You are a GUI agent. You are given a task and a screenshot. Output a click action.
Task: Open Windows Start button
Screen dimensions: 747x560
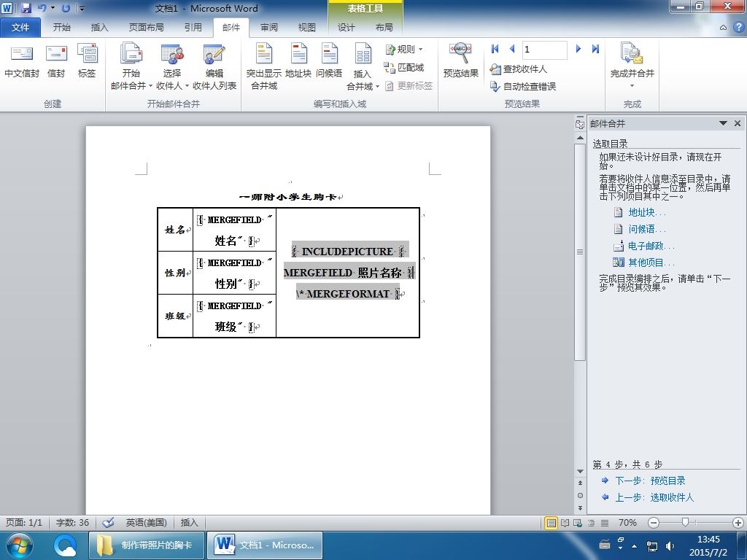click(18, 545)
